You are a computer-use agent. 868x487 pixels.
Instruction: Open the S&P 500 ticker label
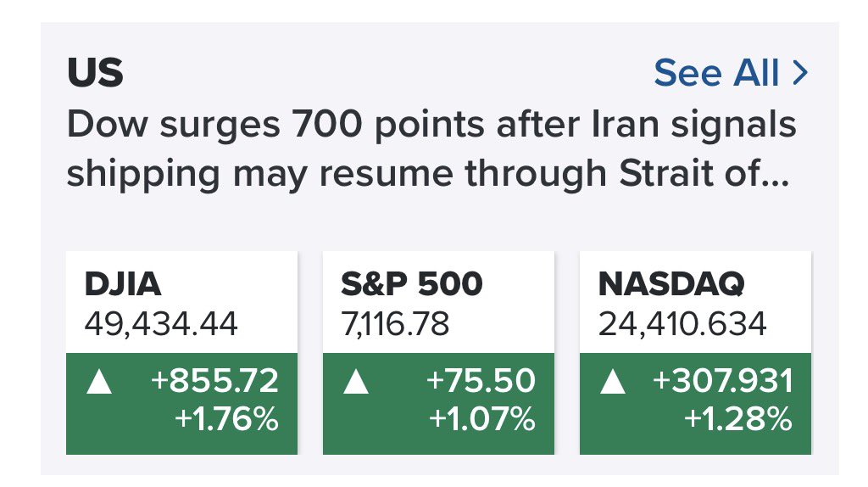[x=412, y=284]
